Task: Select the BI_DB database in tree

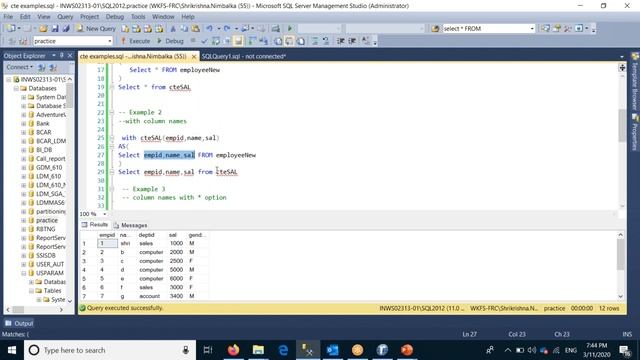Action: [44, 150]
